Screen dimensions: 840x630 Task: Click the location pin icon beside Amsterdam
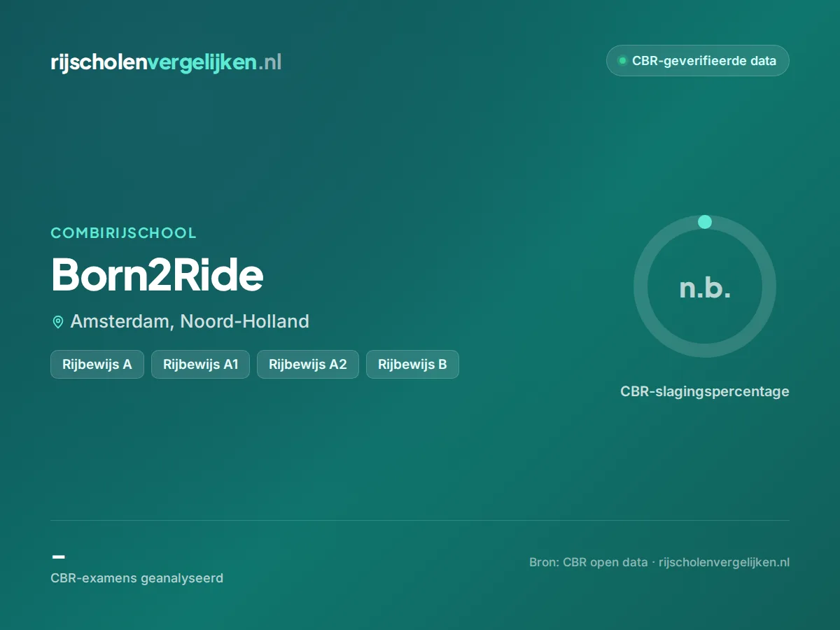click(58, 322)
